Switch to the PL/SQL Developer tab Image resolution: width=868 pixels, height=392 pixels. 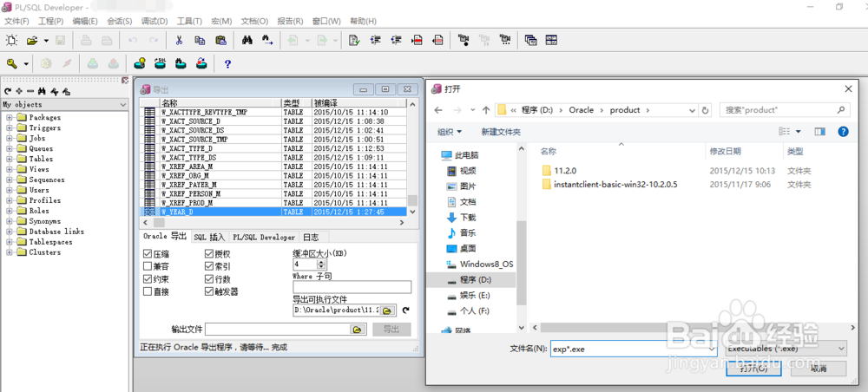pyautogui.click(x=264, y=237)
